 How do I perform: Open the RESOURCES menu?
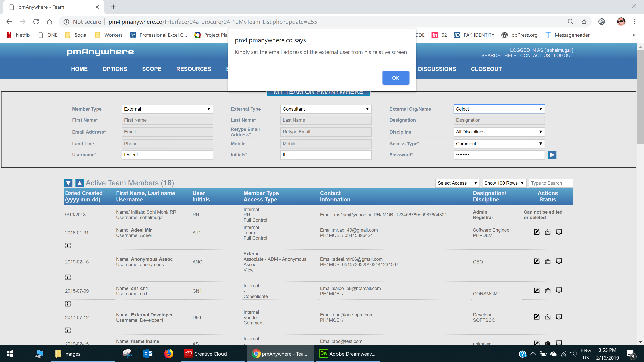[x=194, y=69]
